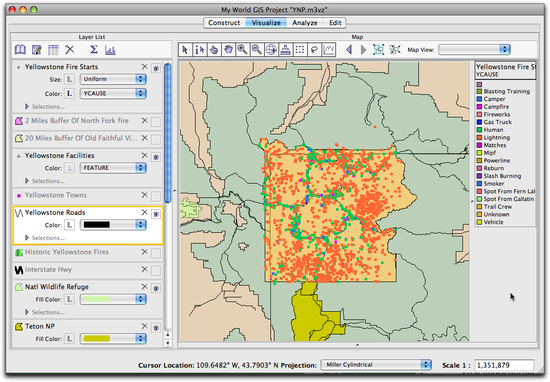Switch to the Visualize tab
The image size is (550, 382).
266,22
